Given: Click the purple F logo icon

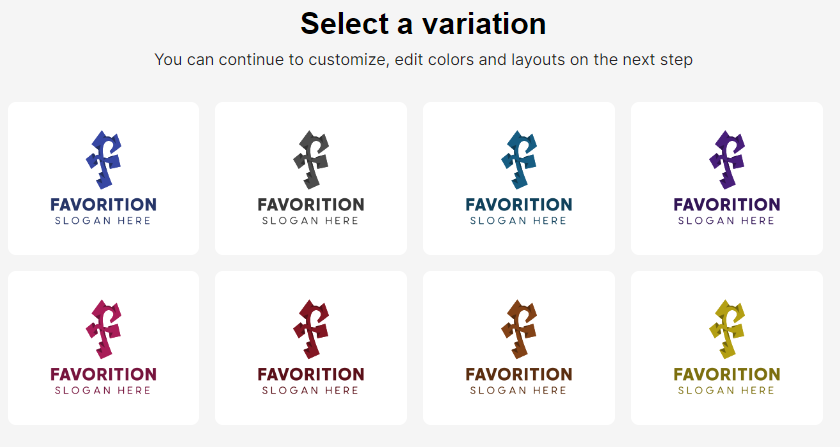Looking at the screenshot, I should point(727,159).
